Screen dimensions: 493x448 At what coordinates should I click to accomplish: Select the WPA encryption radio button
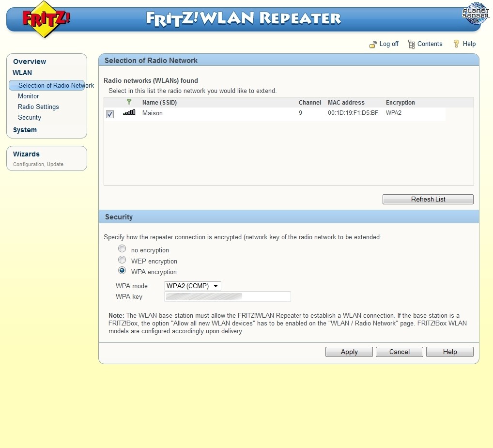point(122,270)
